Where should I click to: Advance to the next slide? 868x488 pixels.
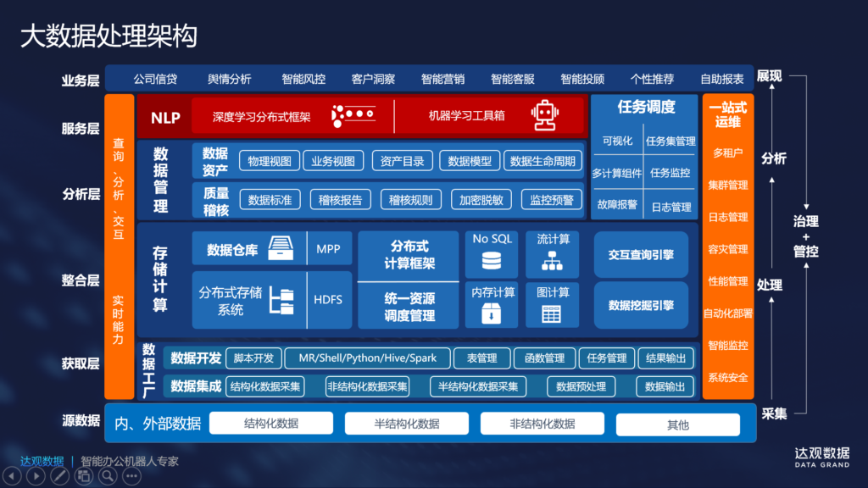[x=35, y=476]
